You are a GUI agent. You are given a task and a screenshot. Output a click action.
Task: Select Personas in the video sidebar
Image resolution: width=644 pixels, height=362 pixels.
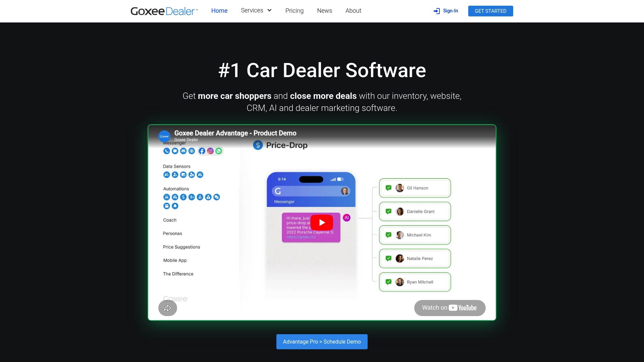(x=172, y=234)
